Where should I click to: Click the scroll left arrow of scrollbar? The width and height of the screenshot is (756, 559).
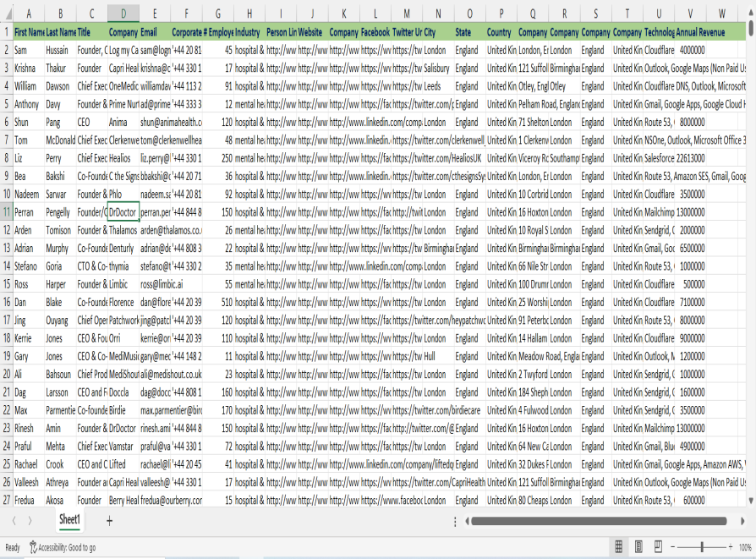click(x=465, y=520)
